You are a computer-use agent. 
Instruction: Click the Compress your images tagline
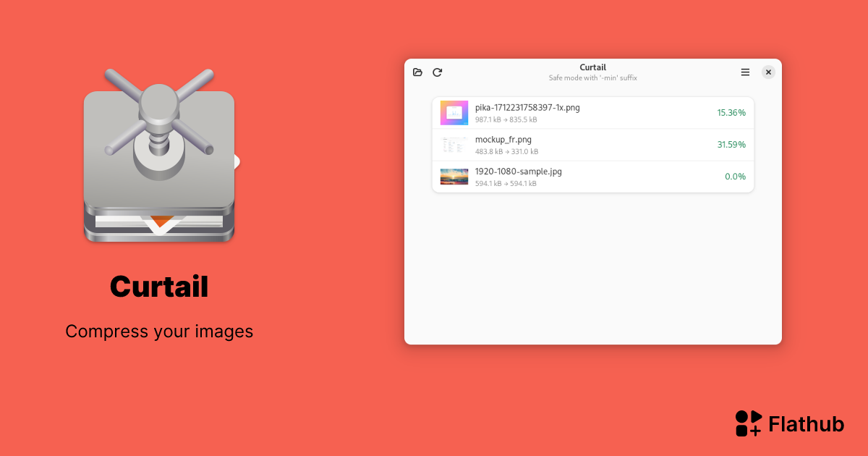159,331
